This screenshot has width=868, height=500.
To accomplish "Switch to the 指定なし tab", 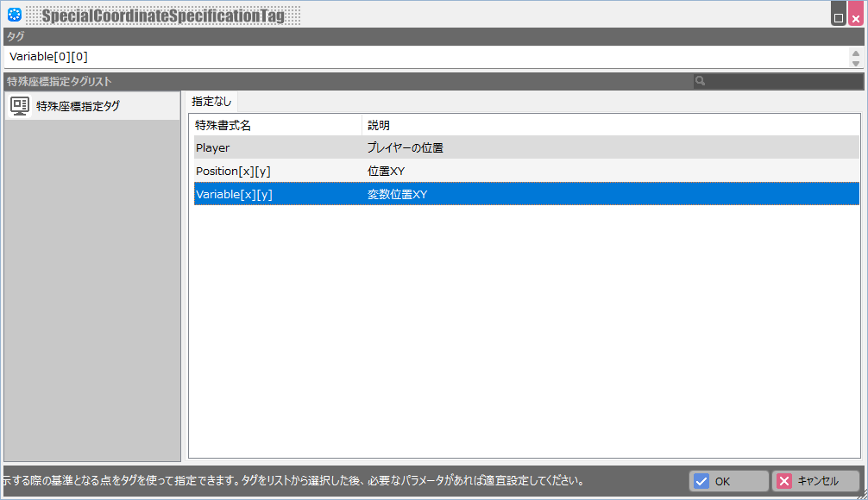I will [x=211, y=102].
